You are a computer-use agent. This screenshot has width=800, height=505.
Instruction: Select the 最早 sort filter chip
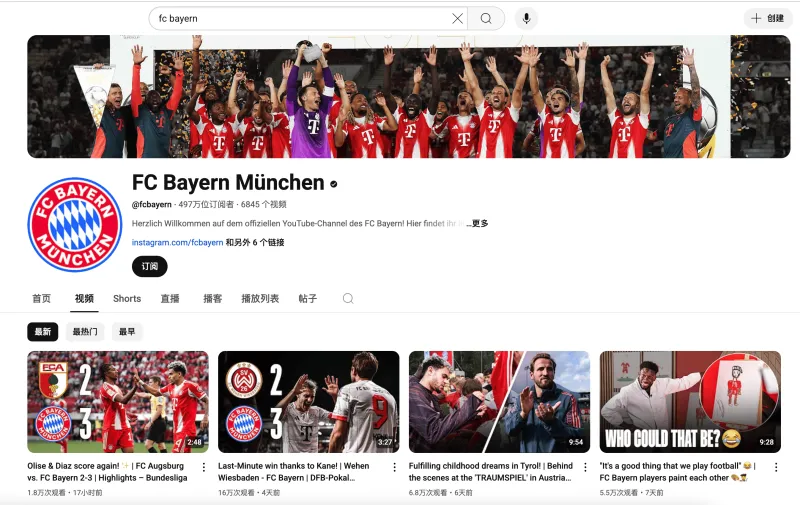click(x=127, y=332)
